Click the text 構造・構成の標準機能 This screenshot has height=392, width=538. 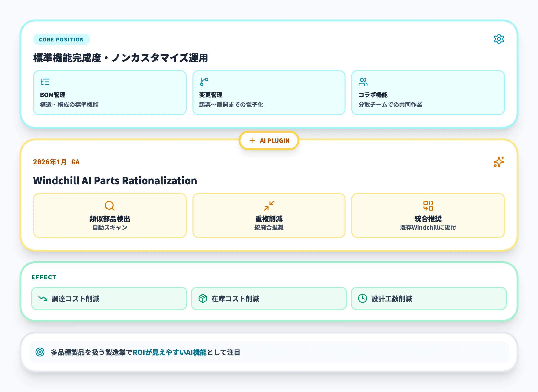click(x=69, y=105)
